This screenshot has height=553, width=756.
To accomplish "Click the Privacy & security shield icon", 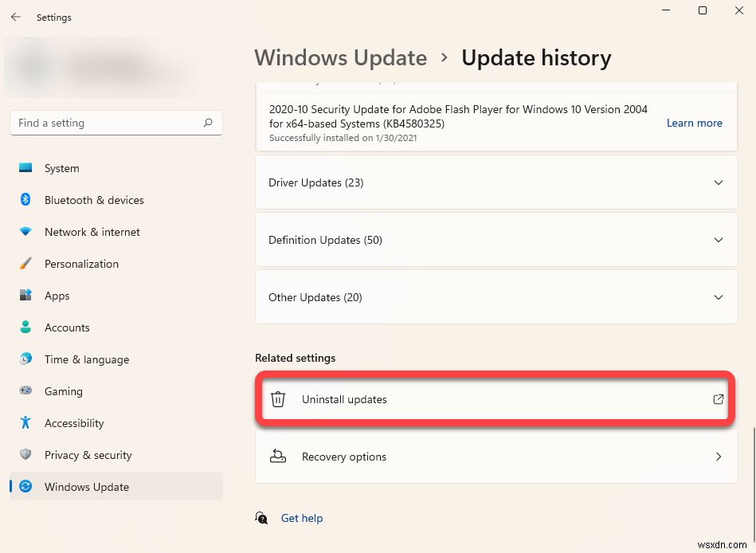I will (x=26, y=455).
